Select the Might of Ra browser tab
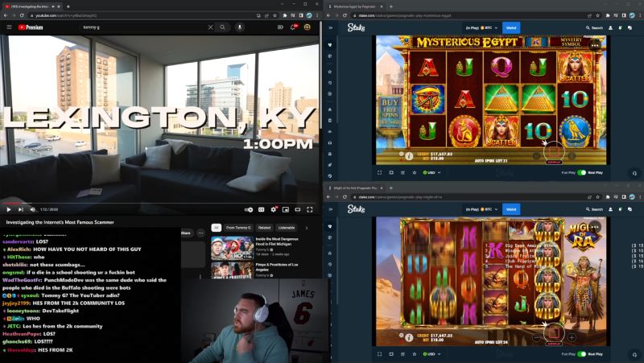Screen dimensions: 644x363 [x=356, y=188]
